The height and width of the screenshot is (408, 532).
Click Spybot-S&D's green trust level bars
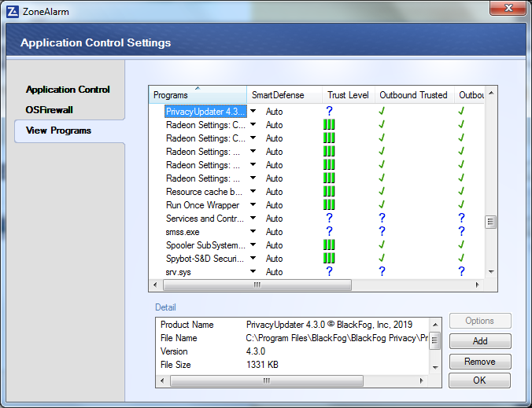pyautogui.click(x=329, y=259)
